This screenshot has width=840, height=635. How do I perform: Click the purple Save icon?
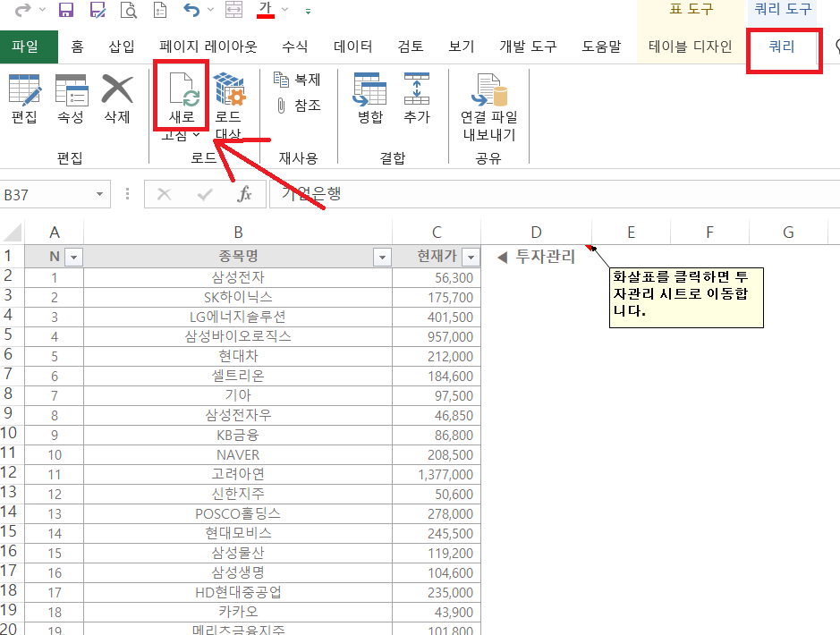(66, 10)
